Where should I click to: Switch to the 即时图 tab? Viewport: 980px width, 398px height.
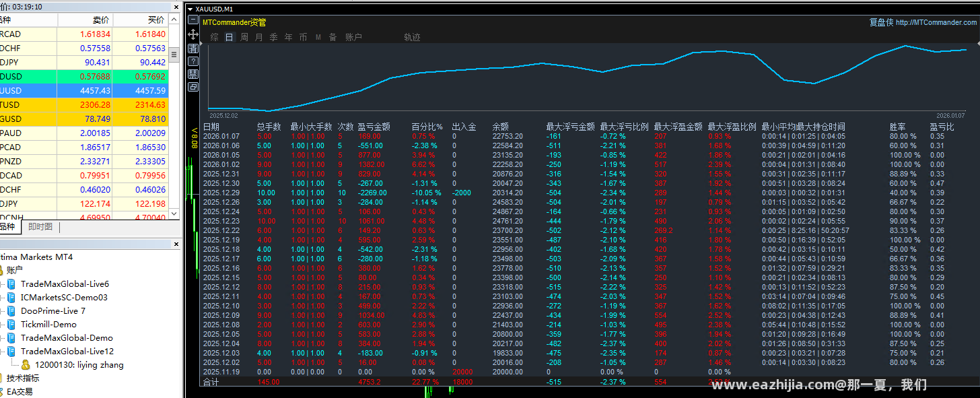point(40,227)
